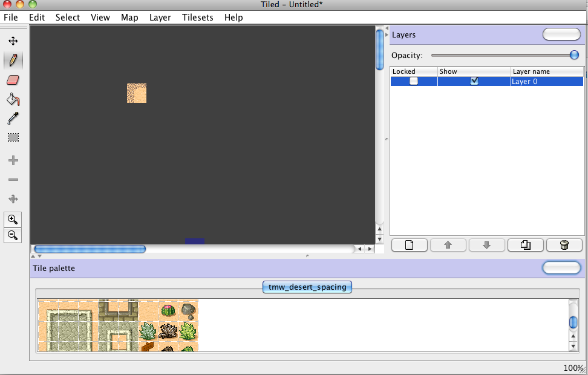Duplicate the layer with copy button
This screenshot has width=588, height=375.
526,245
